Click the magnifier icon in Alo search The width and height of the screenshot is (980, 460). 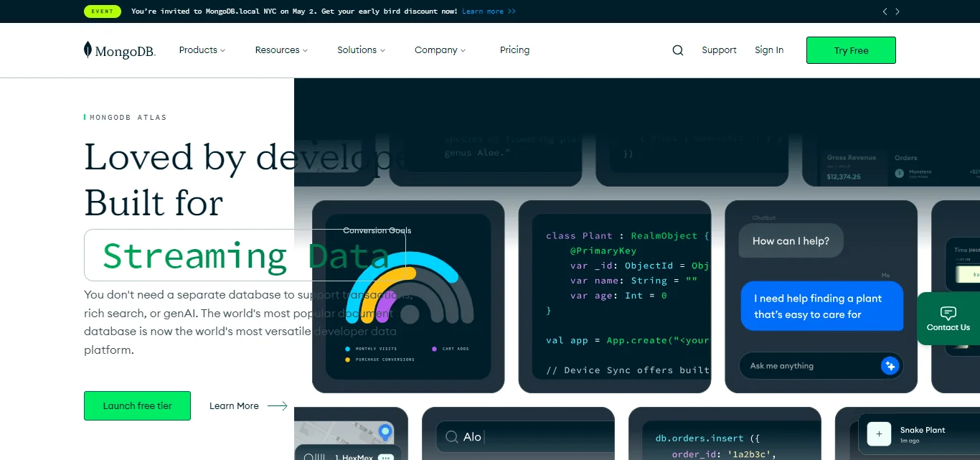(x=452, y=437)
